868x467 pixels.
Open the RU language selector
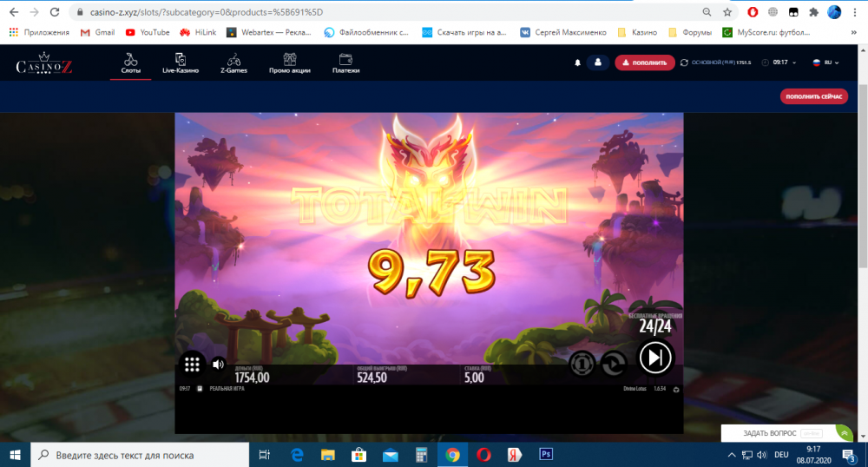(825, 62)
